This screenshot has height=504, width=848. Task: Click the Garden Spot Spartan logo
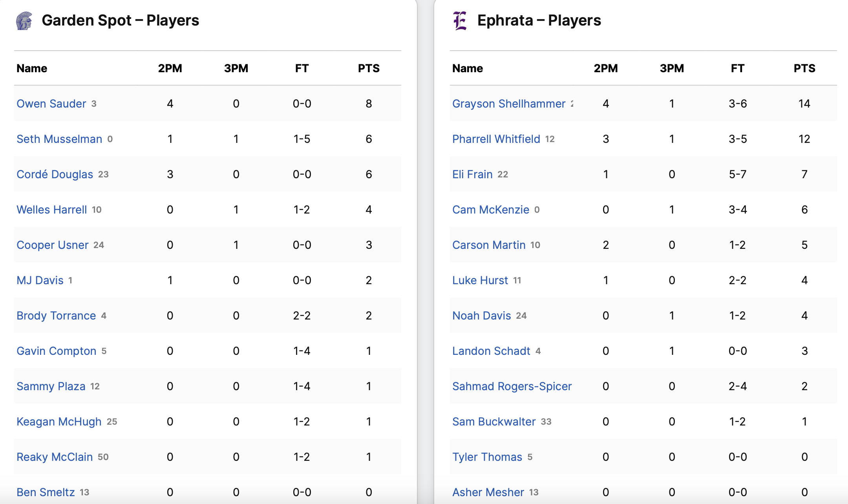(x=24, y=21)
